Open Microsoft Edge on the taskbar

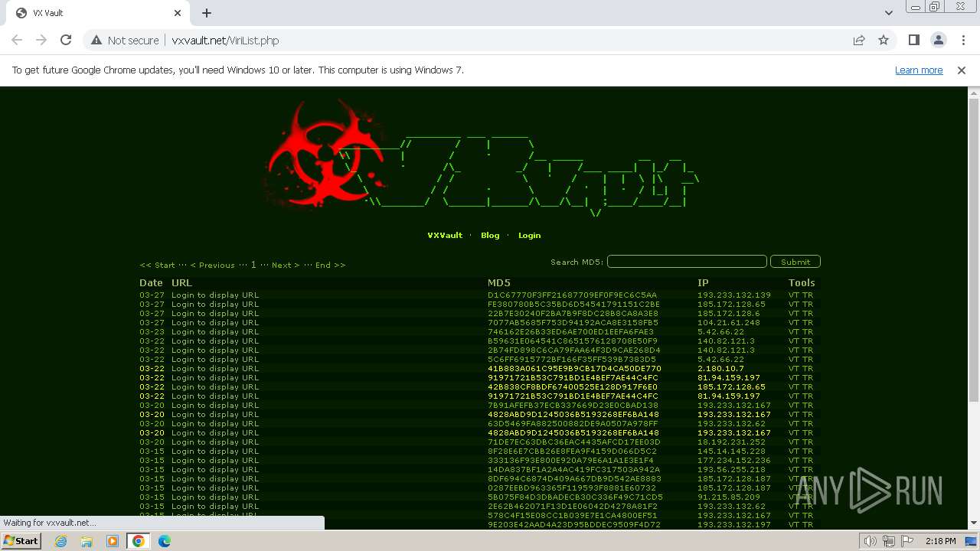[164, 541]
